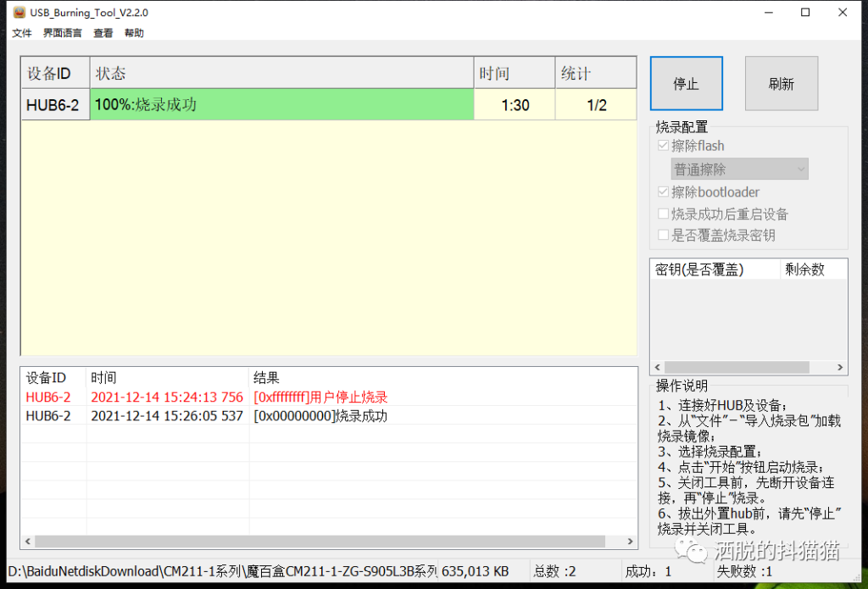Open the 帮助 menu
Viewport: 868px width, 589px height.
pos(134,33)
